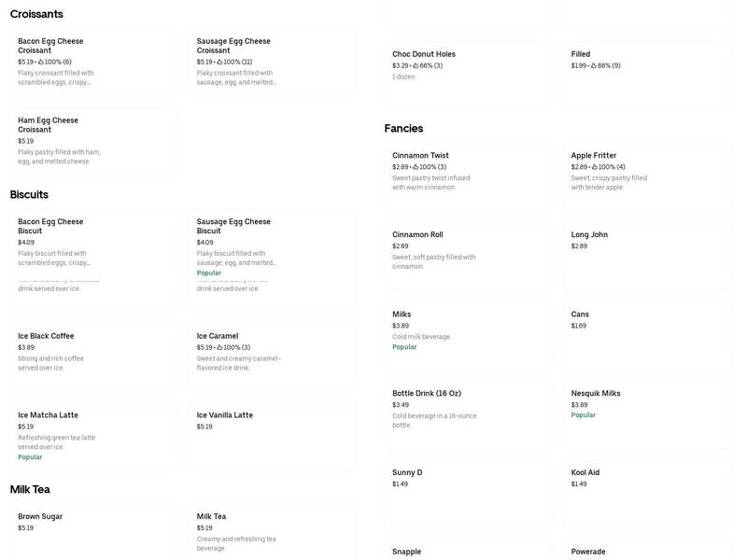Open the Ham Egg Cheese Croissant item
This screenshot has width=747, height=560.
click(x=94, y=143)
